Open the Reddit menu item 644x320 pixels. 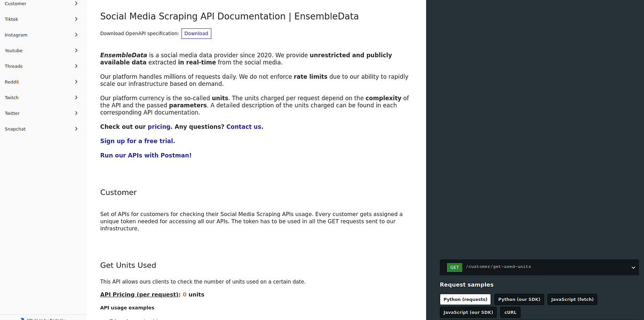coord(43,82)
